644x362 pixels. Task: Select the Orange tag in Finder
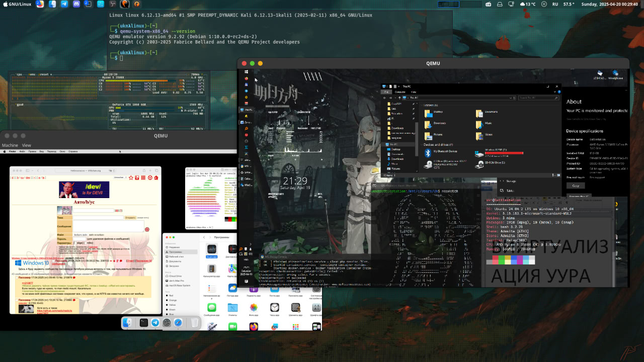click(171, 300)
